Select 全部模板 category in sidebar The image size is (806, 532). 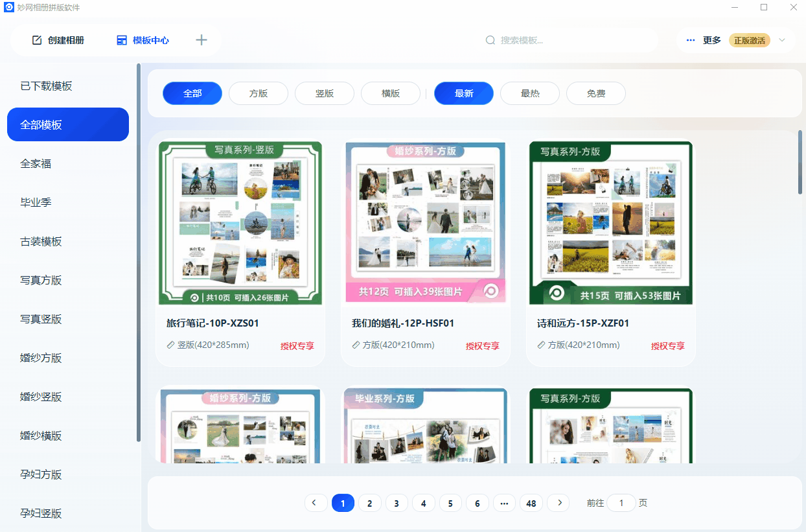68,124
